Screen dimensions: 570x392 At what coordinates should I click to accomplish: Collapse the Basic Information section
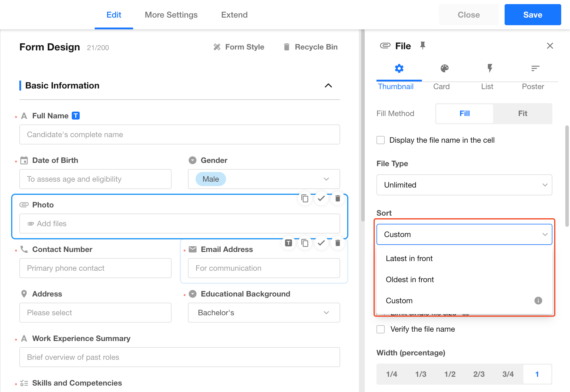coord(328,86)
